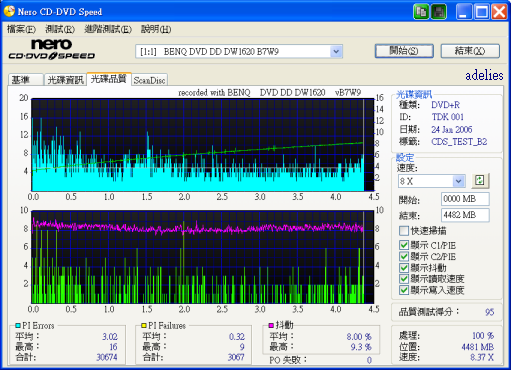Click the magenta 抖動 jitter legend swatch
Image resolution: width=511 pixels, height=370 pixels.
271,325
